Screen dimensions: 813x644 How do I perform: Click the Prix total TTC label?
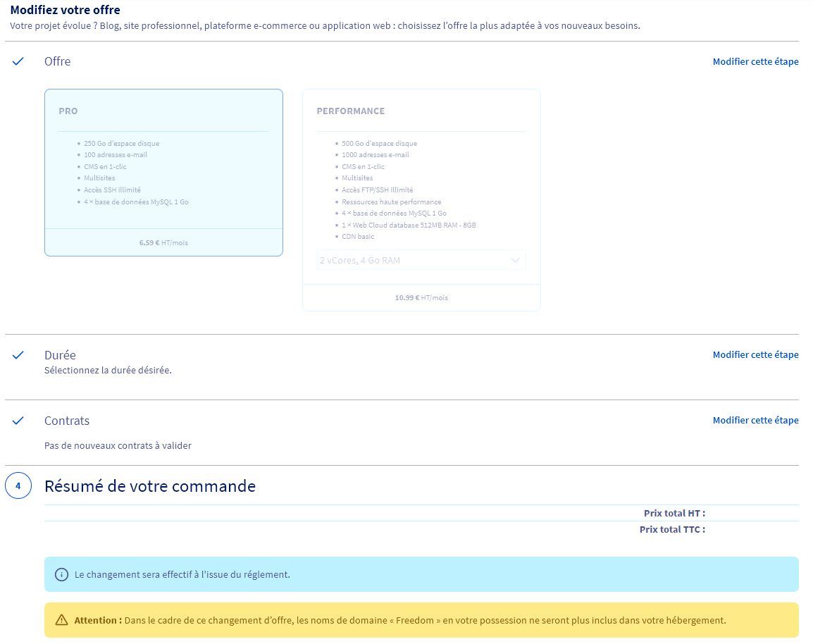671,529
